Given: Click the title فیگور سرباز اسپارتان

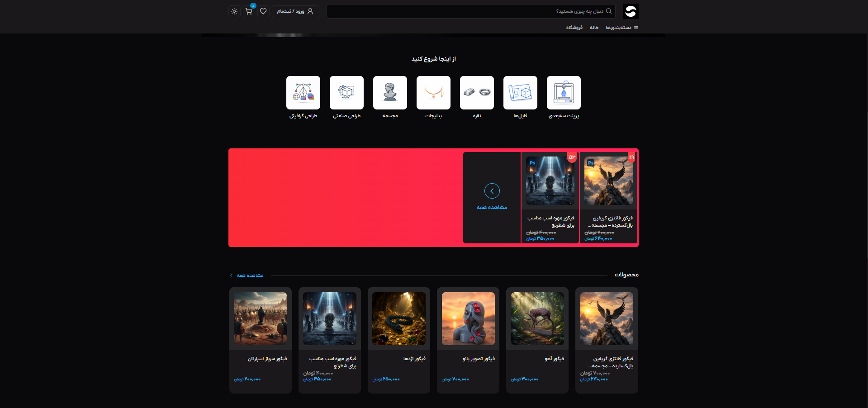Looking at the screenshot, I should coord(267,359).
